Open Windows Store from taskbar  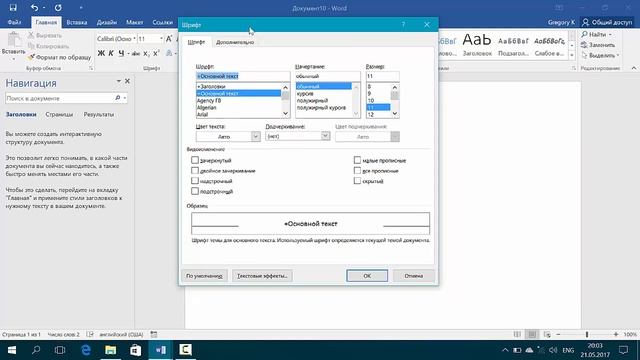click(x=136, y=350)
